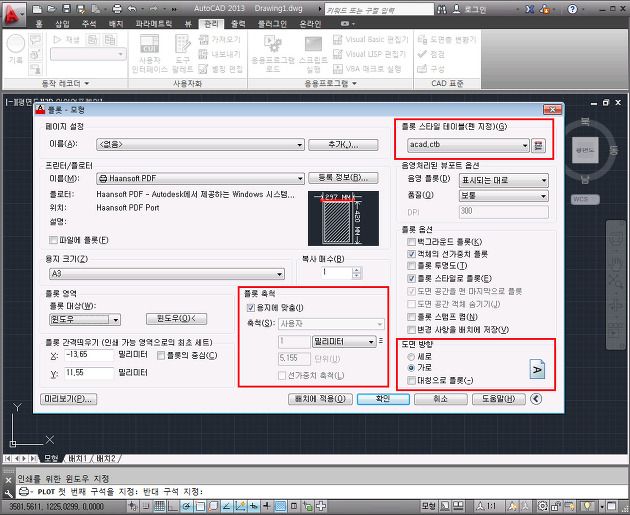The width and height of the screenshot is (630, 515).
Task: Open the AutoCAD application menu logo
Action: tap(12, 14)
